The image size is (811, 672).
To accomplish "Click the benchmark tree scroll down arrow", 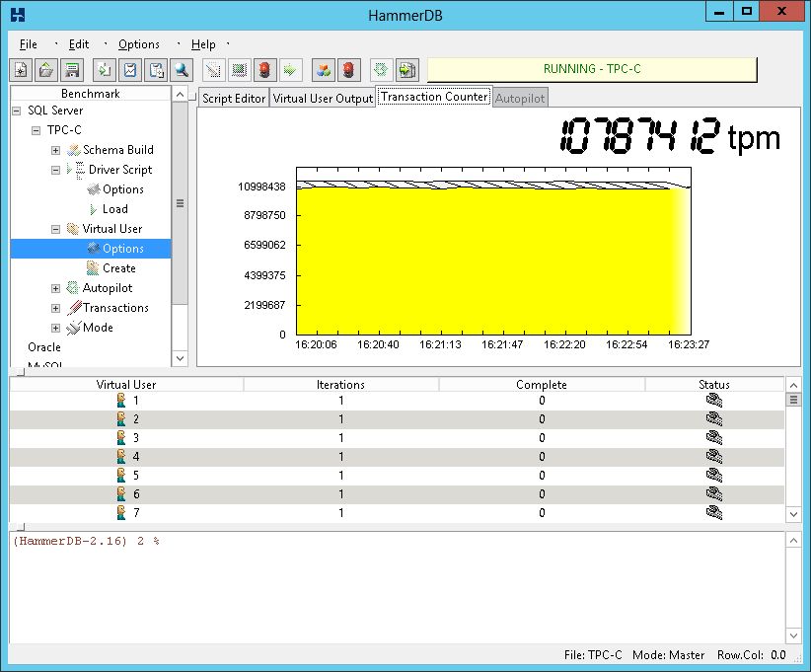I will pos(180,358).
